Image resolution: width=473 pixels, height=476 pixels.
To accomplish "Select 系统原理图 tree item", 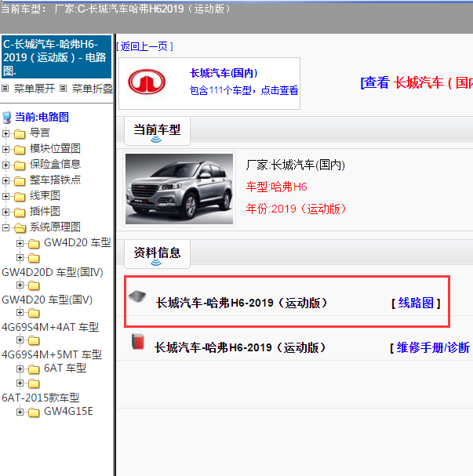I will pyautogui.click(x=55, y=227).
